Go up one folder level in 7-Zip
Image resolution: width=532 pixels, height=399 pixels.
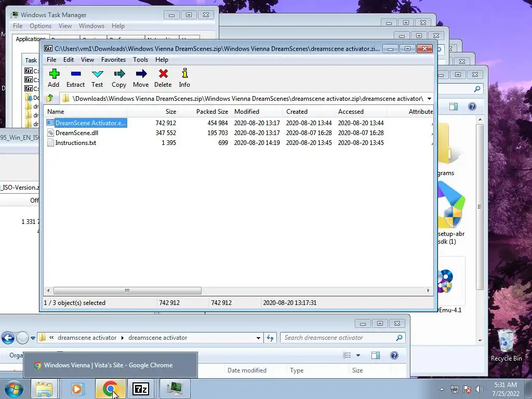click(50, 98)
